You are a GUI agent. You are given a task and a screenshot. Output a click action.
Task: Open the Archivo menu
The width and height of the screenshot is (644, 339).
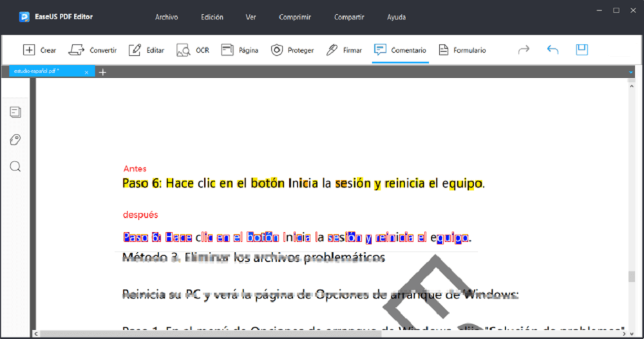[166, 17]
